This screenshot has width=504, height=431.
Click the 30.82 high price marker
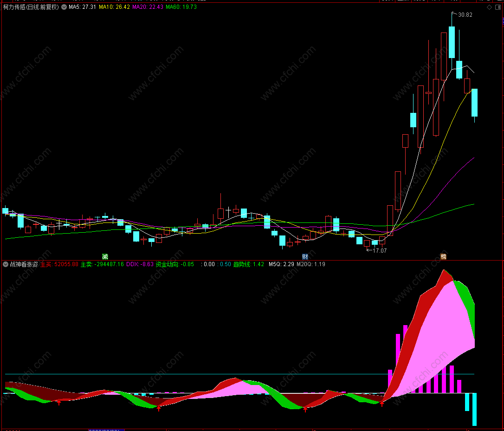[x=465, y=15]
